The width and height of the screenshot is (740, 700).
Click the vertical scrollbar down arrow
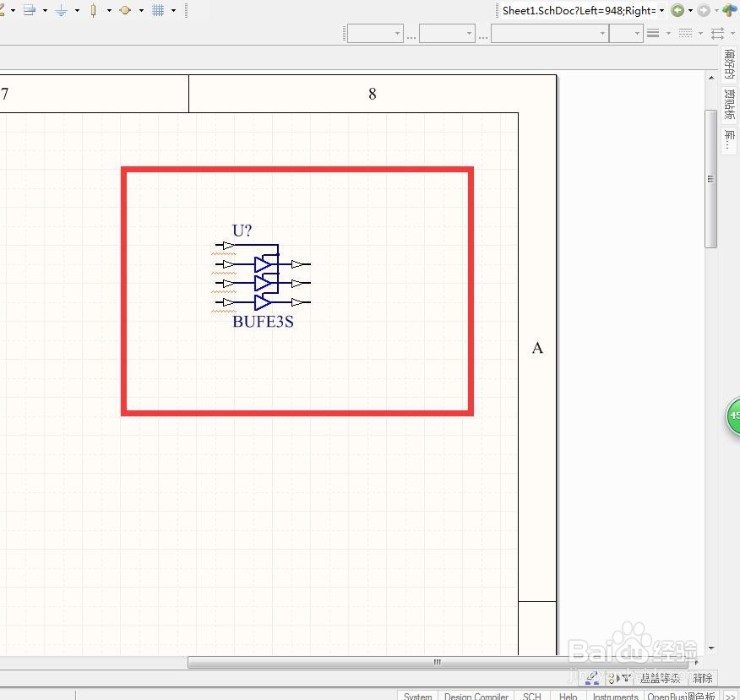711,648
